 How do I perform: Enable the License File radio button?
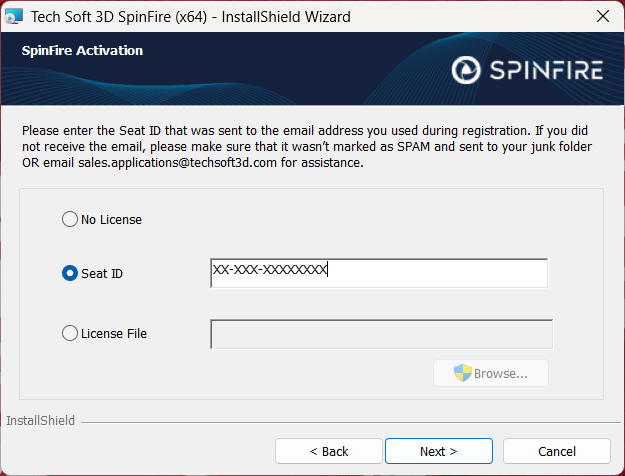pos(70,333)
